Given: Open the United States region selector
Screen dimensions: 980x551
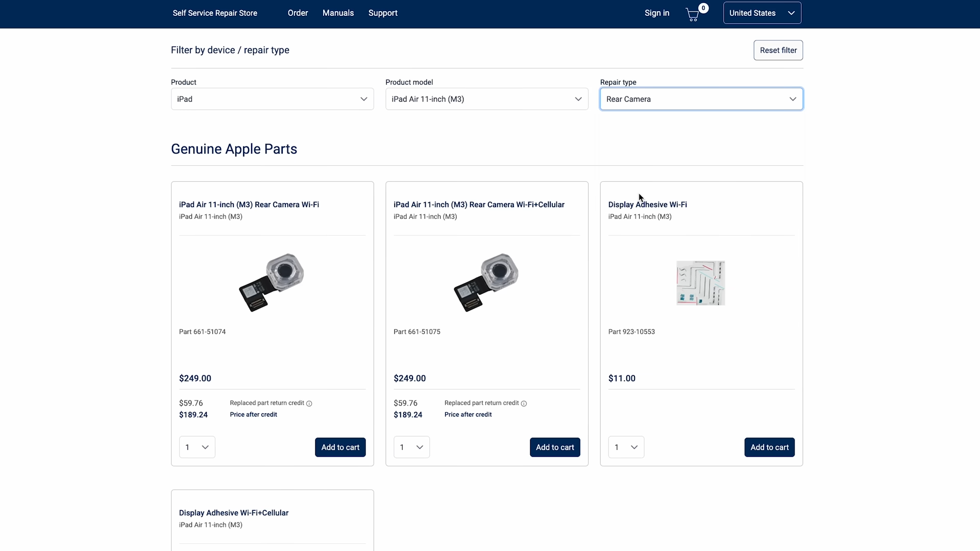Looking at the screenshot, I should click(x=762, y=13).
